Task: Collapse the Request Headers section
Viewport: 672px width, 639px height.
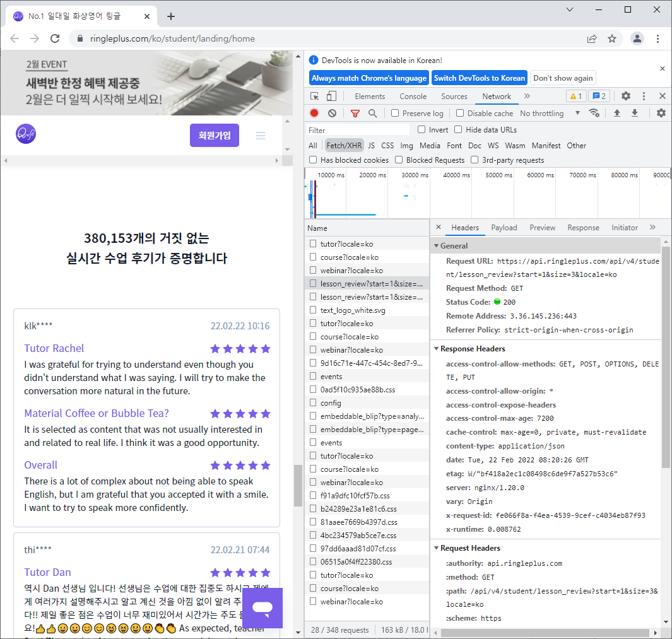Action: [436, 548]
